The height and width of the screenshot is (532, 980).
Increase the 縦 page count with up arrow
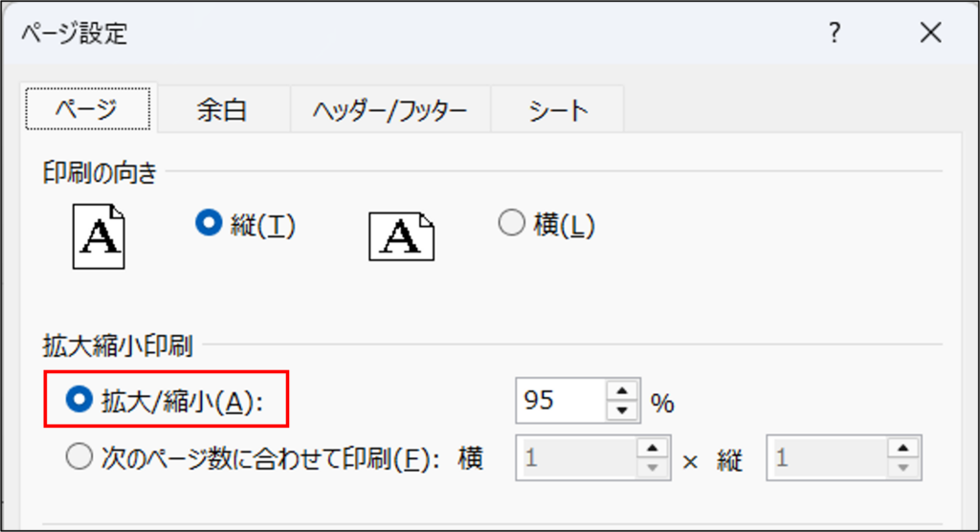tap(903, 448)
